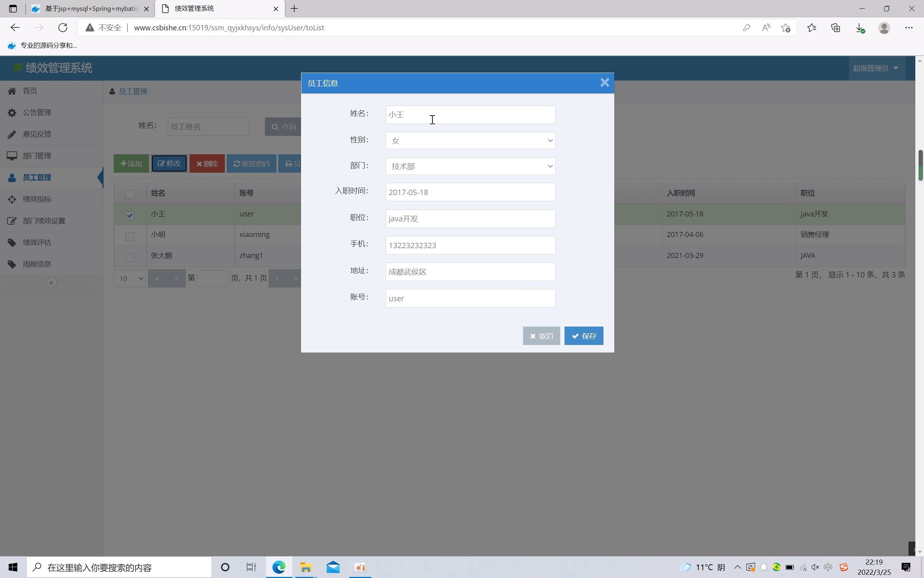The height and width of the screenshot is (578, 924).
Task: Open 首页 in the sidebar
Action: 51,91
